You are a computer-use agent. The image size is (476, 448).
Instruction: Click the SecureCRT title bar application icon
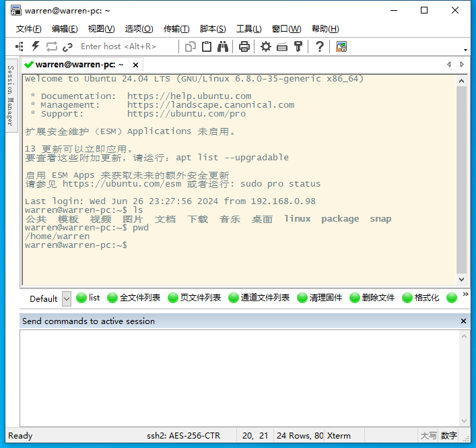pos(15,11)
